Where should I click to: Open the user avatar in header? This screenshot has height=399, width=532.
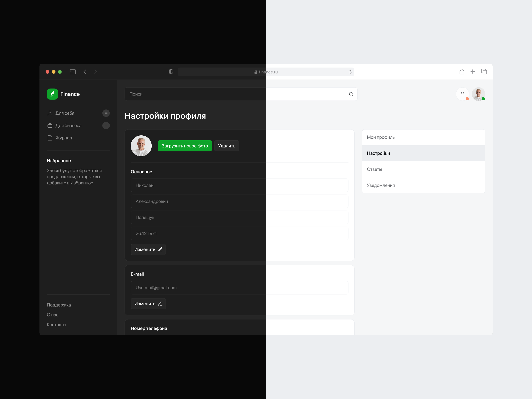coord(478,94)
